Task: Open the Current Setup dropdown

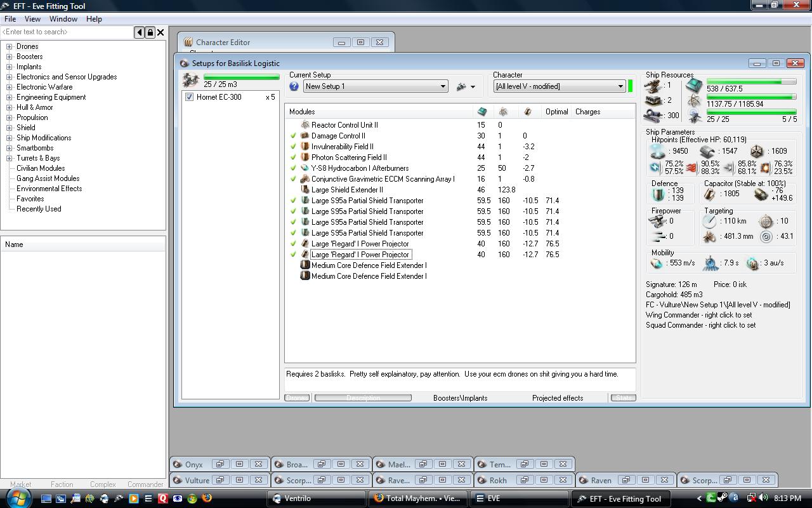Action: pos(443,86)
